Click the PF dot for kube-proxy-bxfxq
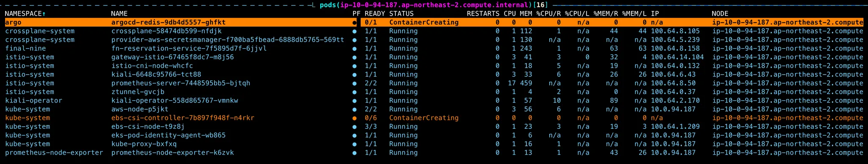868x164 pixels. [354, 144]
